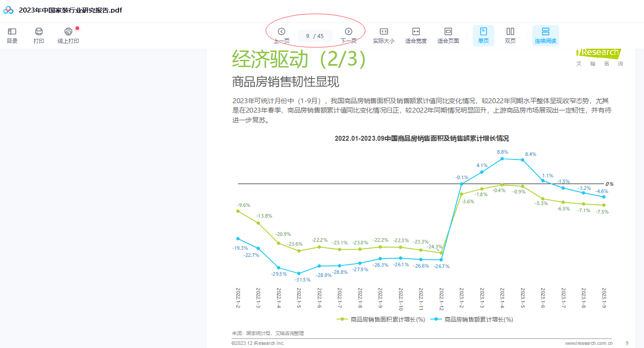Enable 连续阅读 continuous reading mode
The image size is (644, 348).
tap(545, 35)
